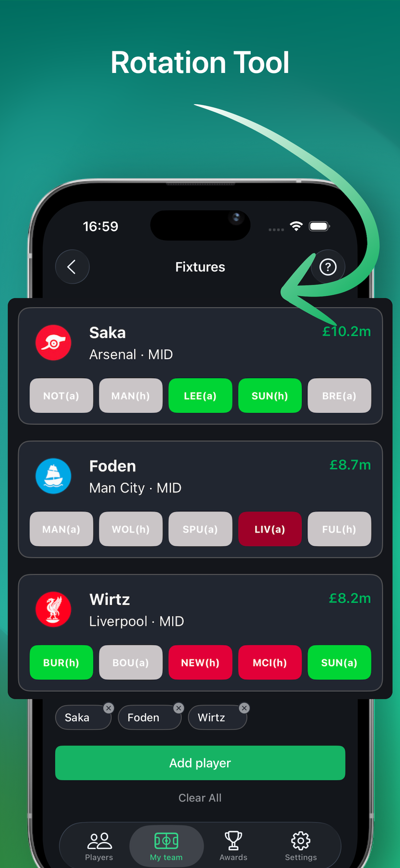Open the help question mark icon
Image resolution: width=400 pixels, height=868 pixels.
tap(328, 266)
